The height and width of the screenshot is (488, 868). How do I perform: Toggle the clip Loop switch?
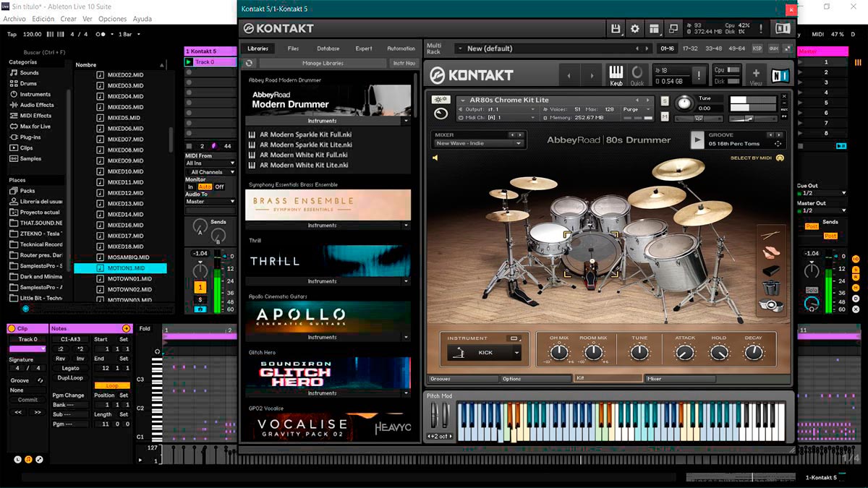coord(112,385)
